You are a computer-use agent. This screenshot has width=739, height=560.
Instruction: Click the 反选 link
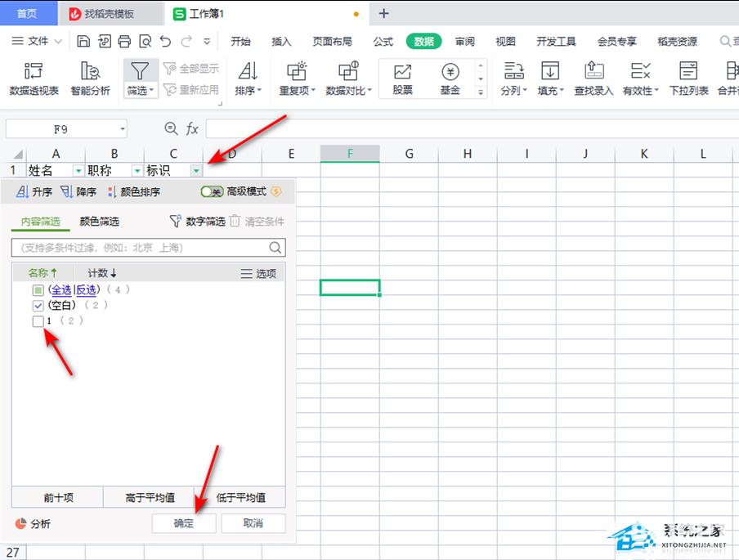pyautogui.click(x=87, y=290)
